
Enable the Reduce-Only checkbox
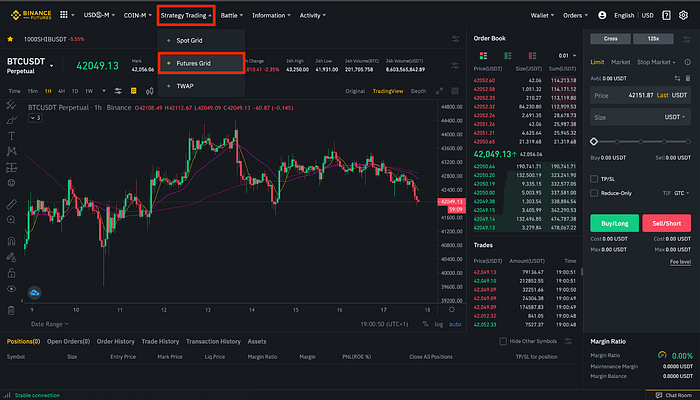point(594,193)
